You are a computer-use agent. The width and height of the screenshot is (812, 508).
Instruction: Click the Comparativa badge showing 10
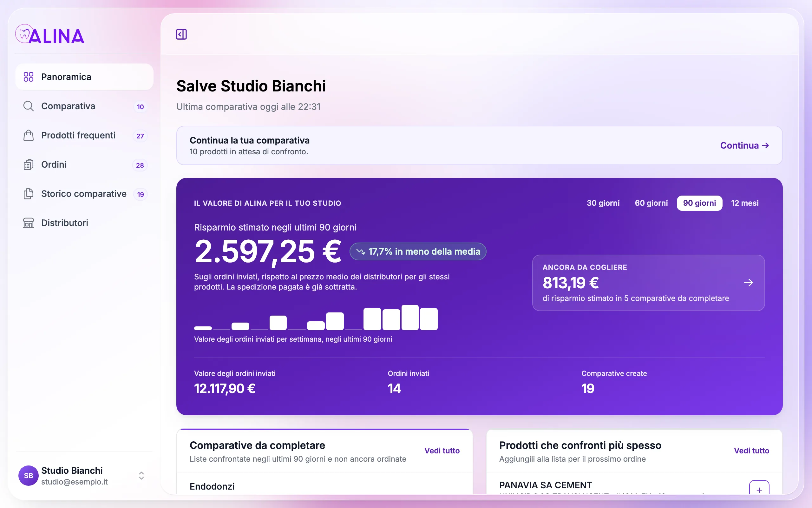(x=140, y=107)
